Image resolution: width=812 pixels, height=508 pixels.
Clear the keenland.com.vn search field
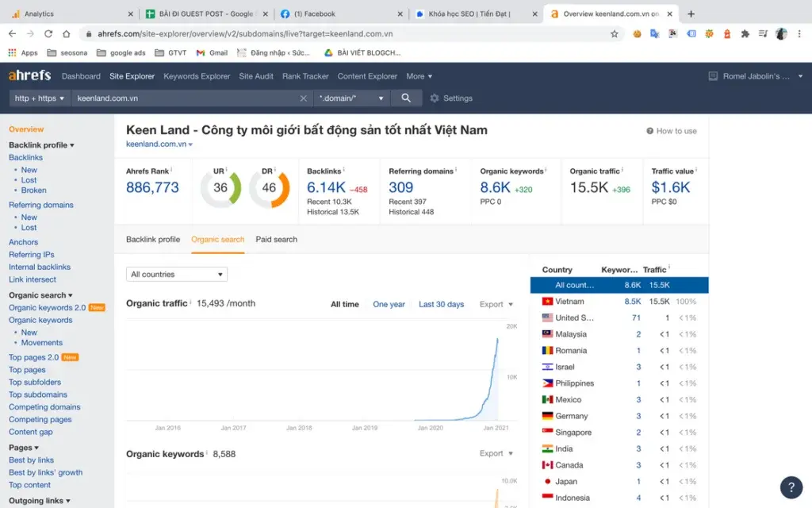[x=303, y=98]
